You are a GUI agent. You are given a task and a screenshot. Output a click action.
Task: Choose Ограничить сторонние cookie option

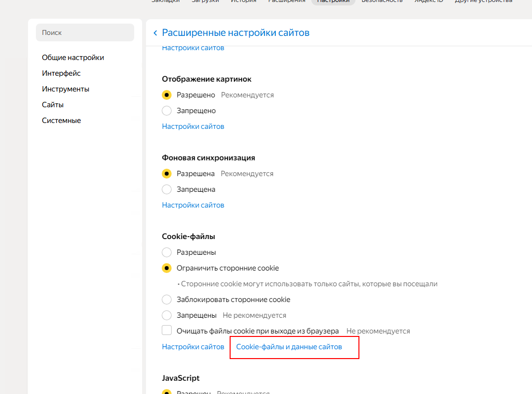click(167, 268)
